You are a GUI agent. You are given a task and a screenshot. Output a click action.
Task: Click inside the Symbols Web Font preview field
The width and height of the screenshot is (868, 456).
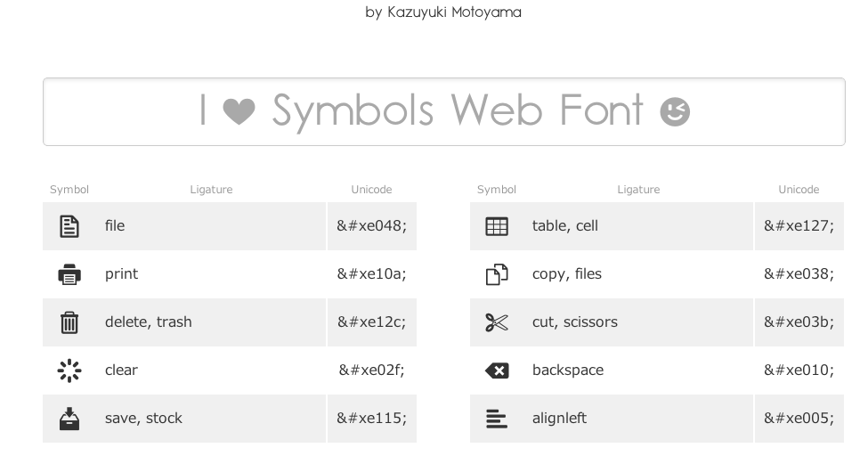tap(444, 112)
